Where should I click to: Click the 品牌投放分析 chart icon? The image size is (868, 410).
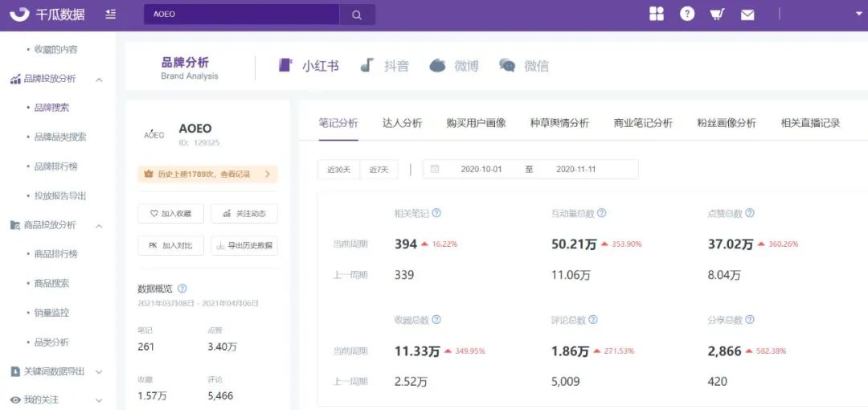(x=15, y=80)
